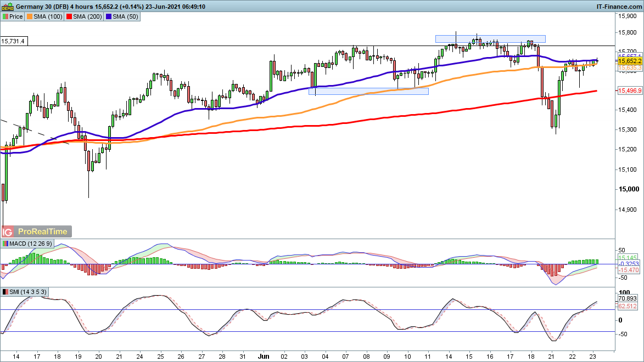Click the ProRealTime watermark text
This screenshot has height=362, width=644.
tap(42, 231)
